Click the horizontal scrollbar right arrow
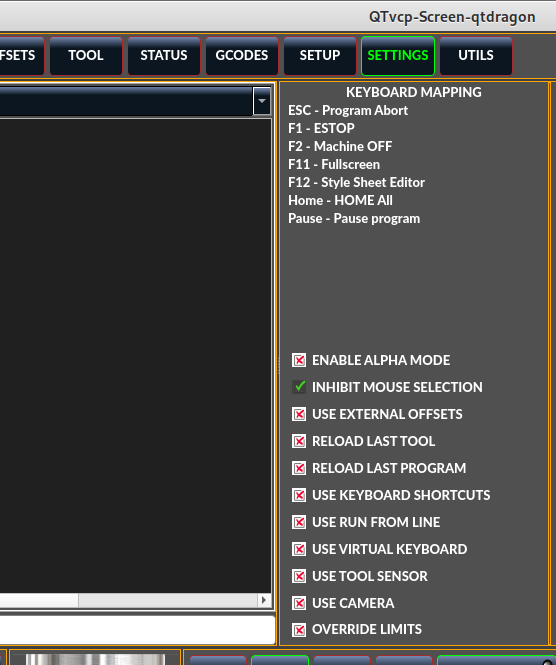 264,600
